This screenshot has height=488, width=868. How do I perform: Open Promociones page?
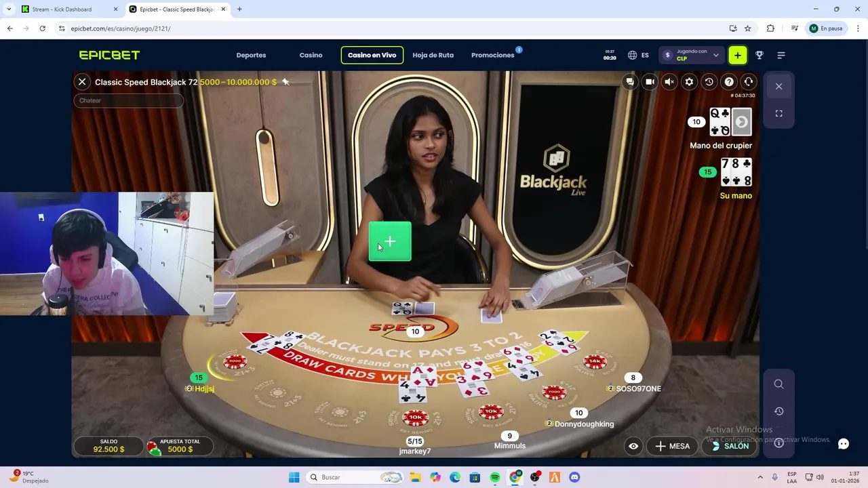coord(492,55)
